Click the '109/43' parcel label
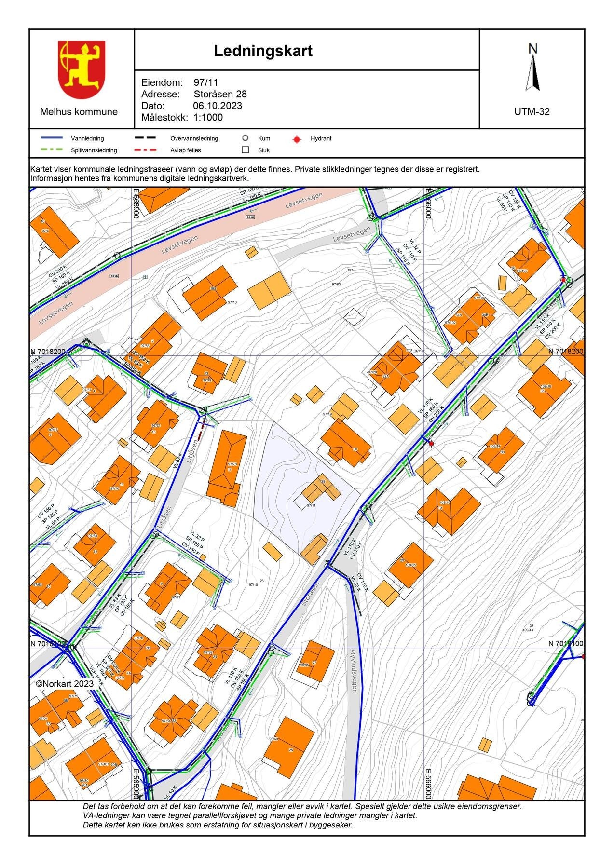Image resolution: width=614 pixels, height=868 pixels. coord(528,630)
